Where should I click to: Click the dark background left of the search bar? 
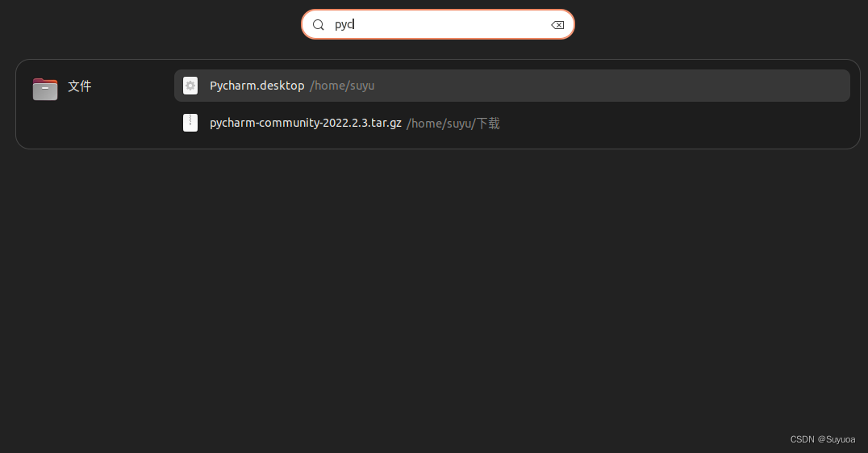click(149, 25)
